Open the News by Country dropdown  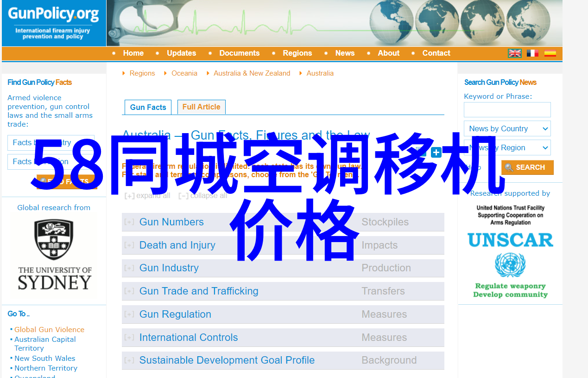coord(507,128)
